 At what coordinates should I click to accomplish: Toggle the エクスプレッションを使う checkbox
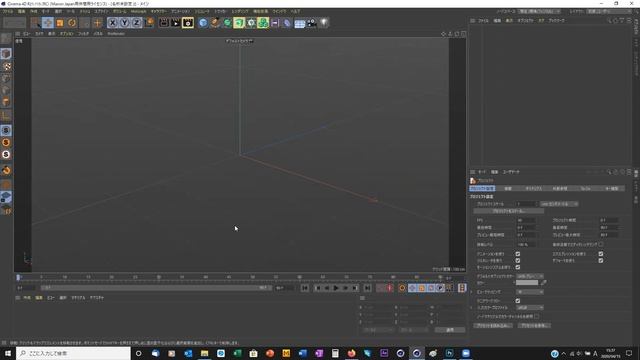click(601, 254)
